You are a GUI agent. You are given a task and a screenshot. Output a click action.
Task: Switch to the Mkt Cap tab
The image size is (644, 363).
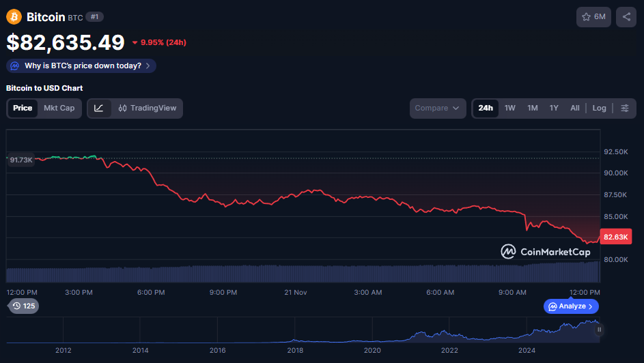click(x=59, y=108)
